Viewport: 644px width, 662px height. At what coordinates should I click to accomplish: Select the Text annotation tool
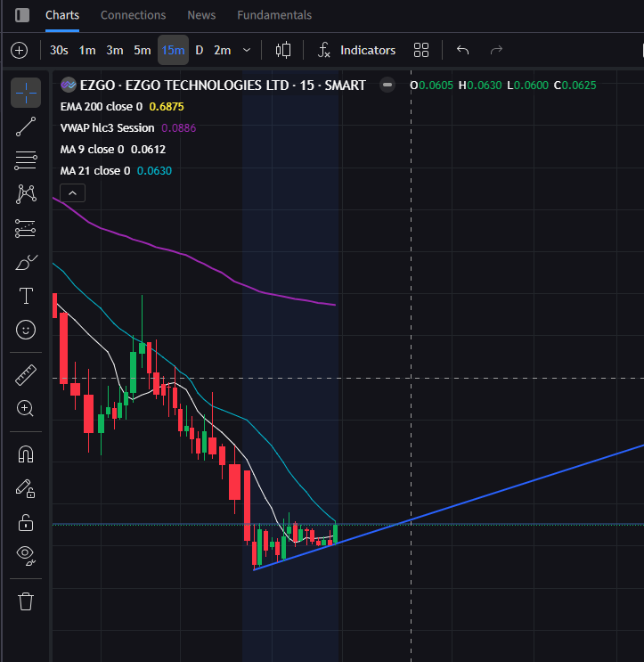[x=26, y=296]
